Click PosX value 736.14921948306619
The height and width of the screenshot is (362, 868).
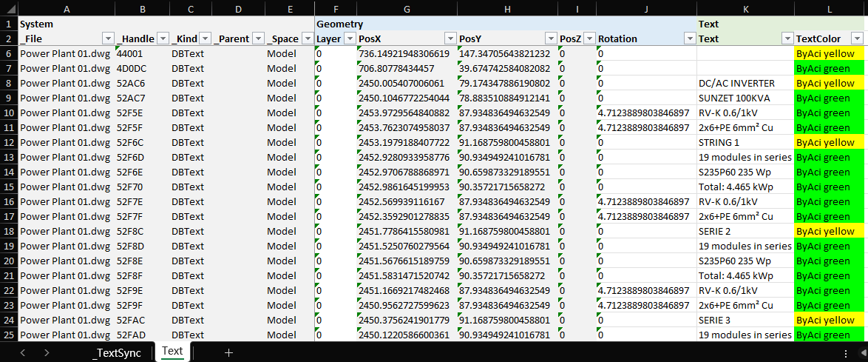(x=407, y=53)
